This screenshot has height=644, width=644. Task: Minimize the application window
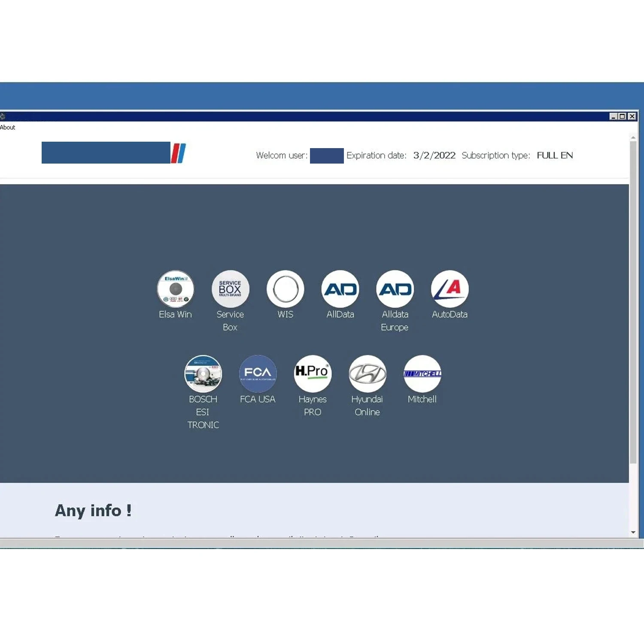[614, 116]
